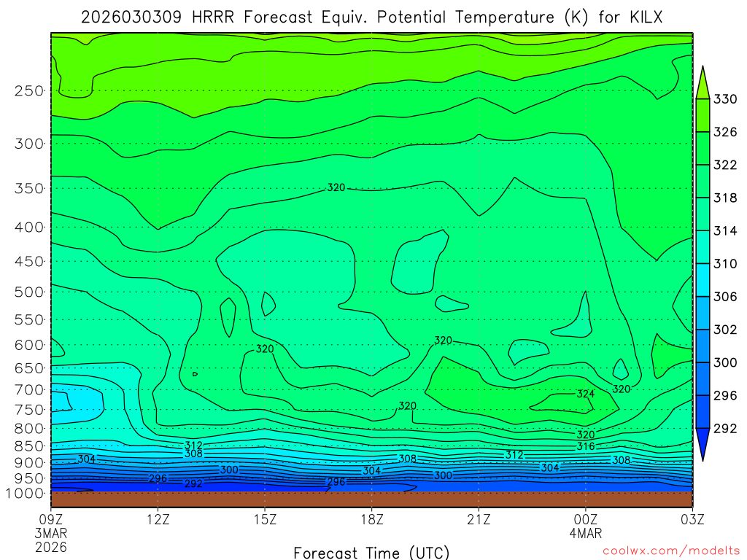Screen dimensions: 747x560
Task: Click the 500 pressure level label
Action: tap(29, 292)
